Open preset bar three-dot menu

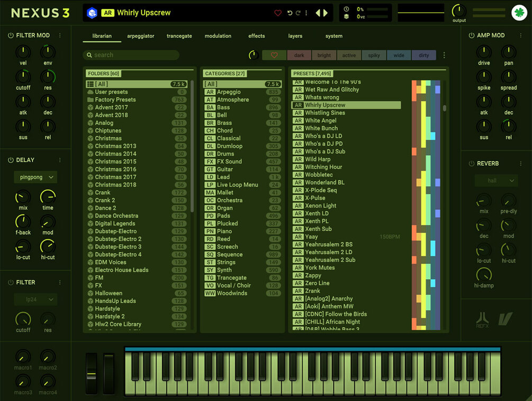click(306, 13)
